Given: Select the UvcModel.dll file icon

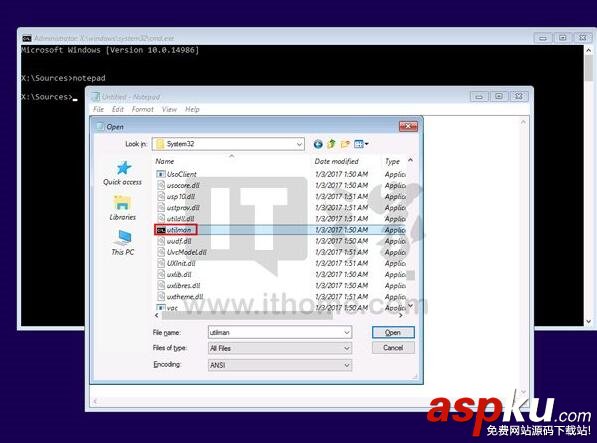Looking at the screenshot, I should pyautogui.click(x=161, y=252).
